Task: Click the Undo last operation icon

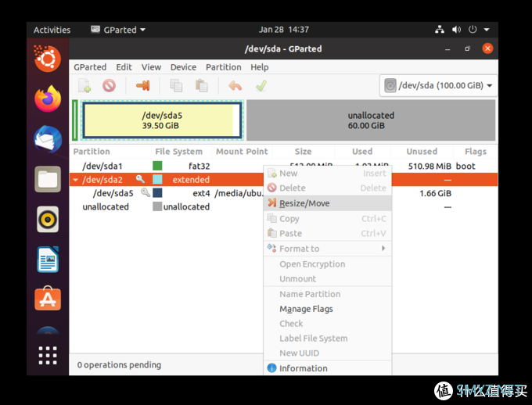Action: tap(235, 85)
